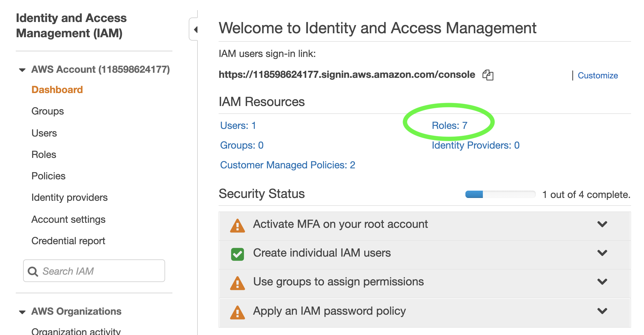Open the Groups: 0 resource link
The width and height of the screenshot is (644, 335).
point(242,145)
